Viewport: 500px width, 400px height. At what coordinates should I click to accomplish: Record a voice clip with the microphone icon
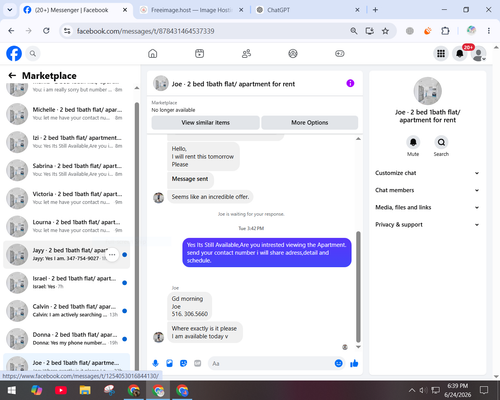click(x=155, y=363)
